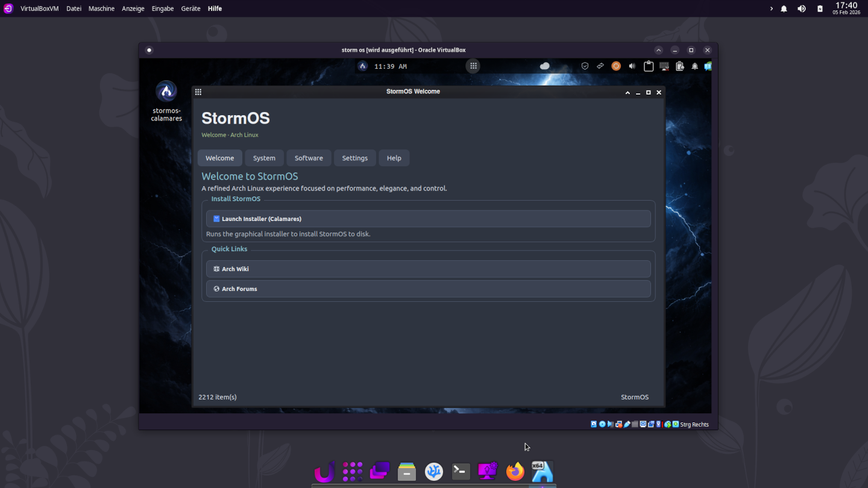The image size is (868, 488).
Task: Open the Geräte menu
Action: pos(190,8)
